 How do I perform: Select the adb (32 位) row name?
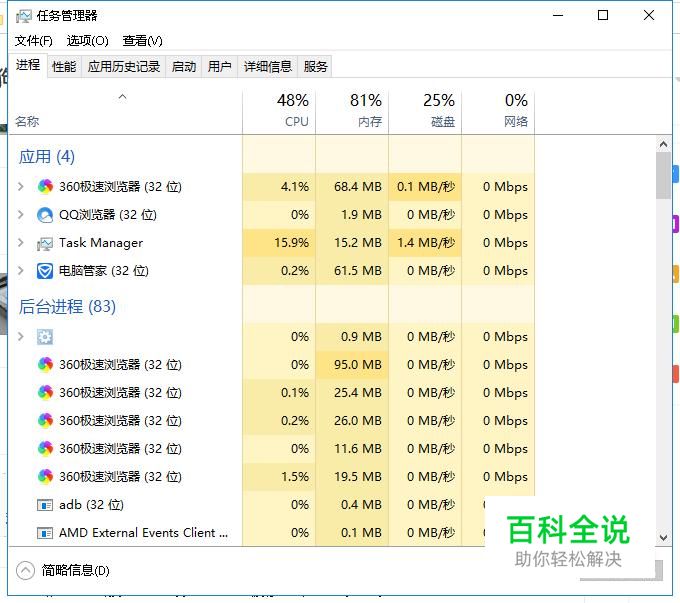click(91, 505)
